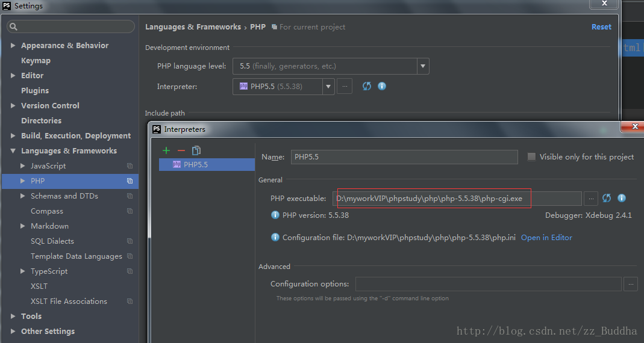This screenshot has height=343, width=644.
Task: Click Languages & Frameworks breadcrumb
Action: coord(193,26)
